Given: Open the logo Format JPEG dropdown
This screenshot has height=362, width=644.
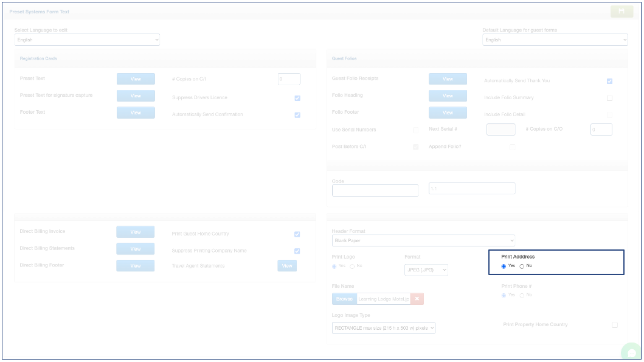Looking at the screenshot, I should click(426, 270).
